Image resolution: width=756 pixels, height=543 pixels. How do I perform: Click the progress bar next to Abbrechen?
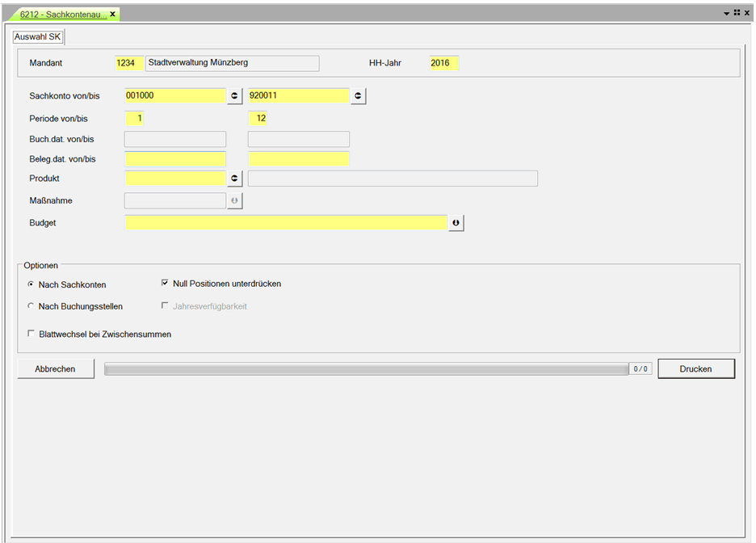coord(366,369)
